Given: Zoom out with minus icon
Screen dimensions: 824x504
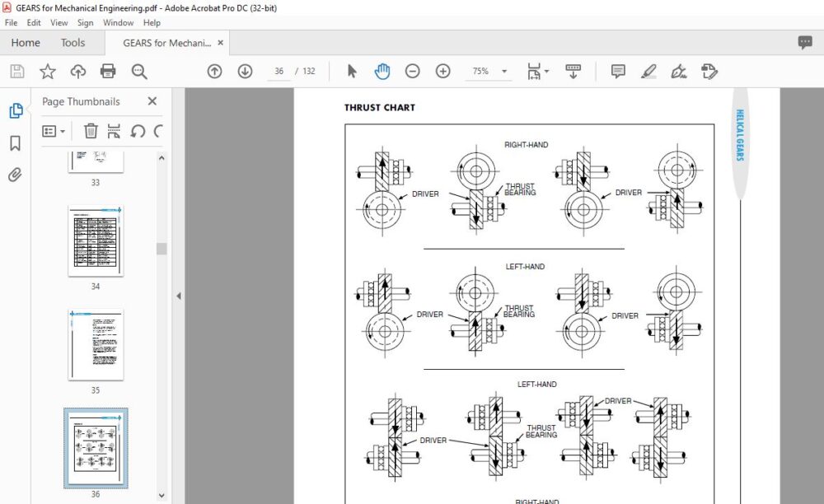Looking at the screenshot, I should tap(413, 72).
